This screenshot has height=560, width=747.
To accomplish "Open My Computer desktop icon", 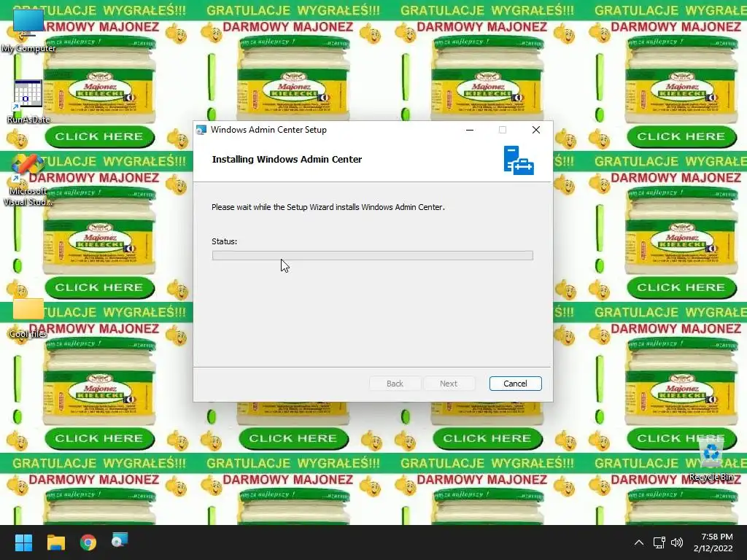I will pos(28,29).
